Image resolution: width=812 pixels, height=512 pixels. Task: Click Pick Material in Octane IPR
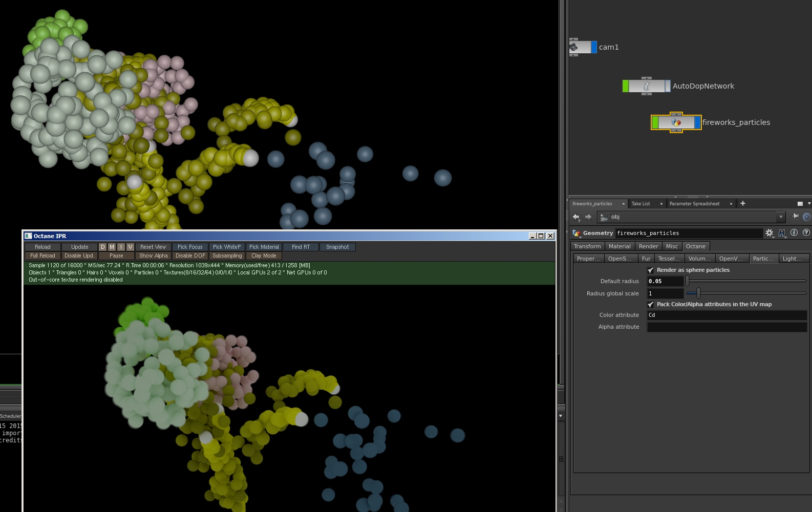264,247
